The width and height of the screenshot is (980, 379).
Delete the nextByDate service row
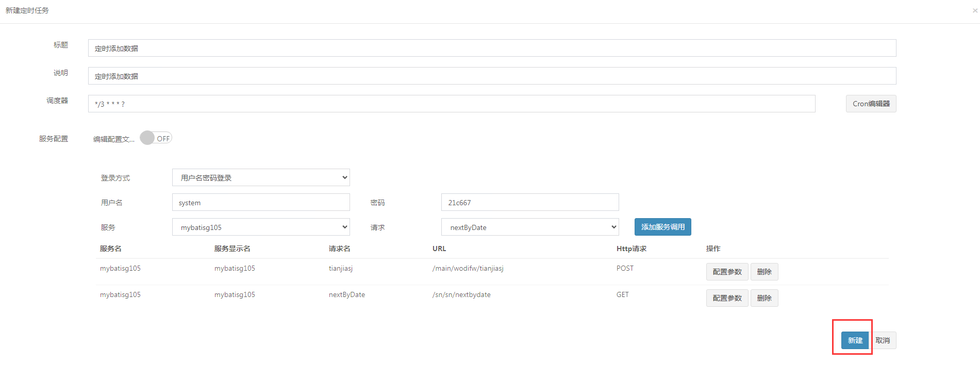pos(764,298)
